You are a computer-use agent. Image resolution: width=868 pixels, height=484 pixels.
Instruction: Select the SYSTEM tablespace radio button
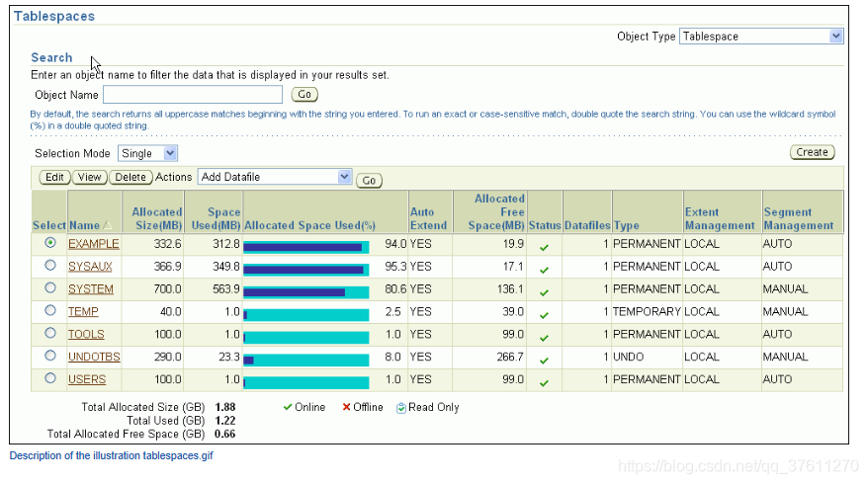click(50, 287)
